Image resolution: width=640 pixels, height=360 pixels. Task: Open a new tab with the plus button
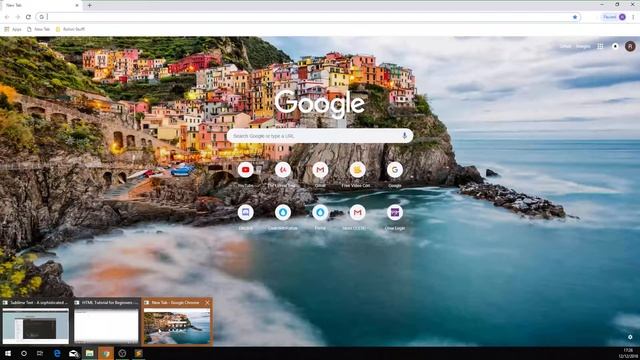(x=89, y=5)
